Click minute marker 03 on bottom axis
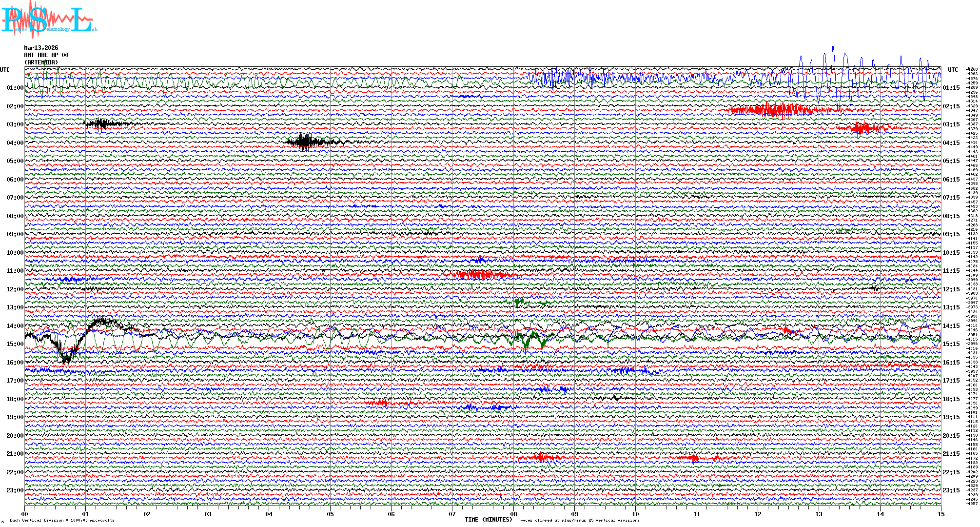Viewport: 980px width, 527px height. 208,514
